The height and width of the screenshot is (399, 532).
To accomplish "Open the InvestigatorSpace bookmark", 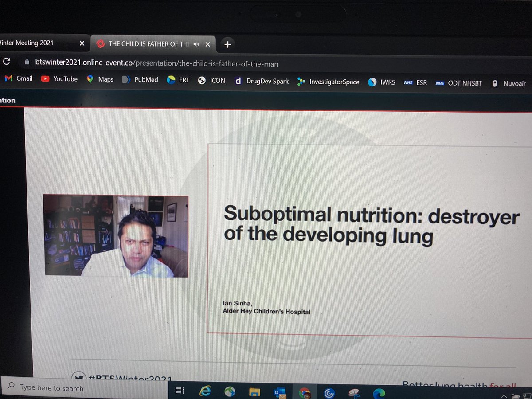I will (x=329, y=82).
